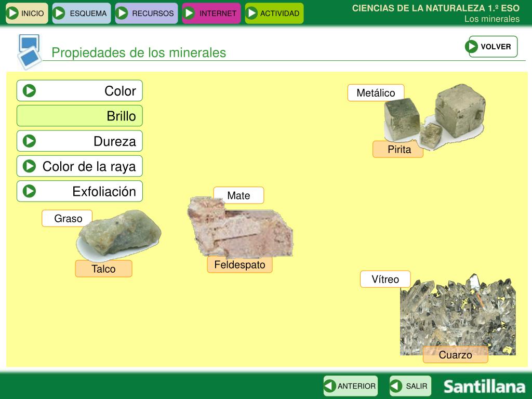
Task: Select the Brillo property item
Action: tap(79, 116)
